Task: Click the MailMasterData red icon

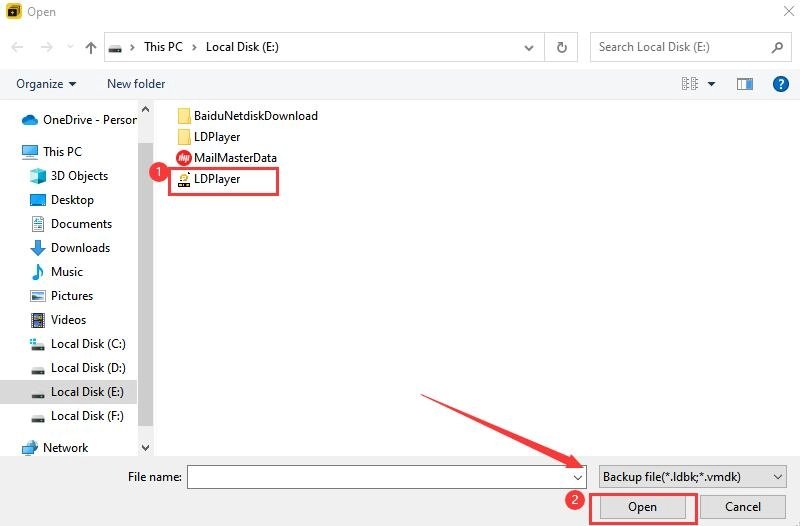Action: point(184,158)
